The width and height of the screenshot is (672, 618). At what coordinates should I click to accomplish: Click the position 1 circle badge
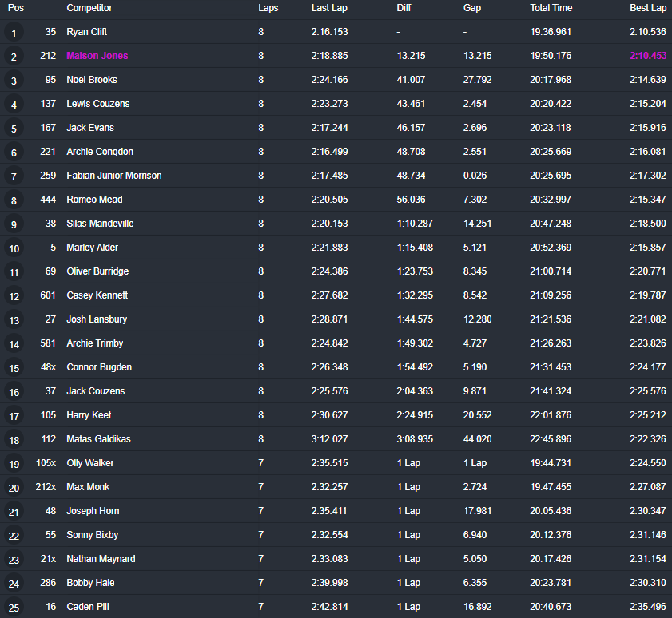[14, 33]
